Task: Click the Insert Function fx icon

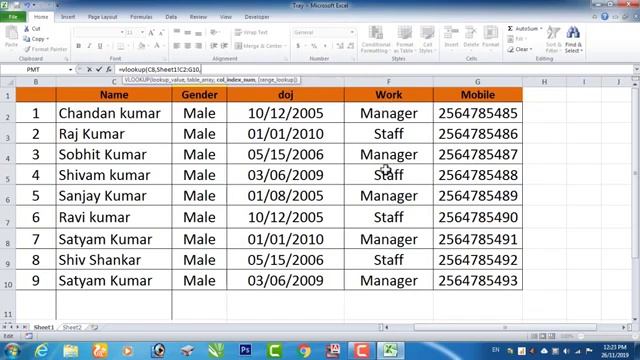Action: (109, 70)
